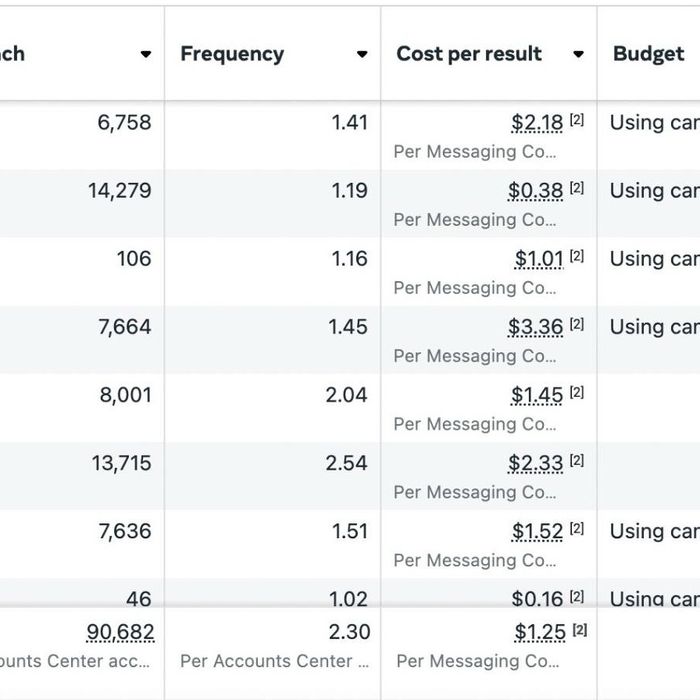Screen dimensions: 700x700
Task: Click the Cost per result column header
Action: 469,54
